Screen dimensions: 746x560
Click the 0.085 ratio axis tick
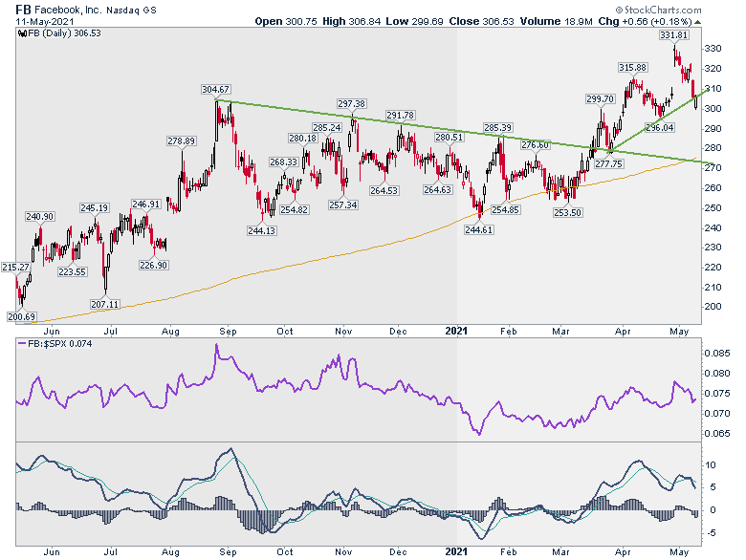coord(717,354)
